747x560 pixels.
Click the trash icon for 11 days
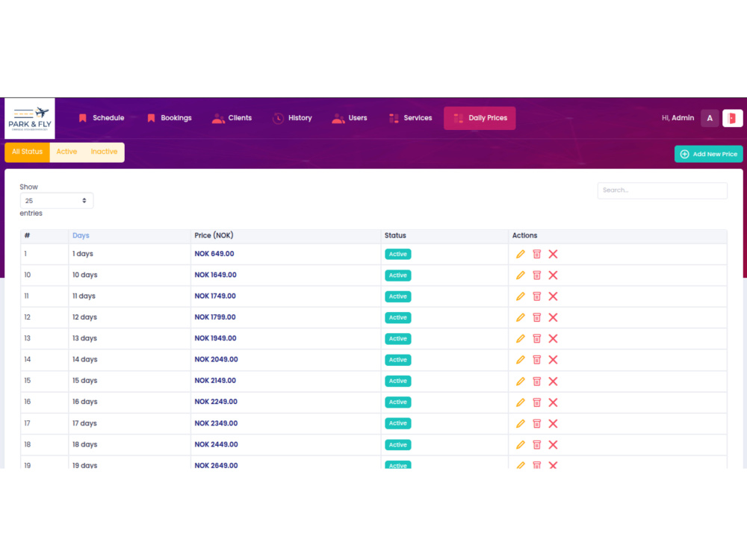click(x=537, y=296)
